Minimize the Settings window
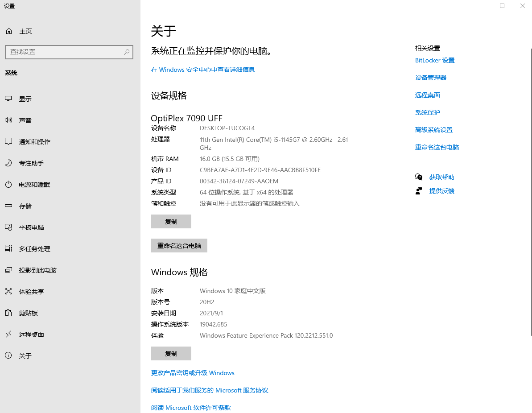This screenshot has width=532, height=413. click(482, 6)
